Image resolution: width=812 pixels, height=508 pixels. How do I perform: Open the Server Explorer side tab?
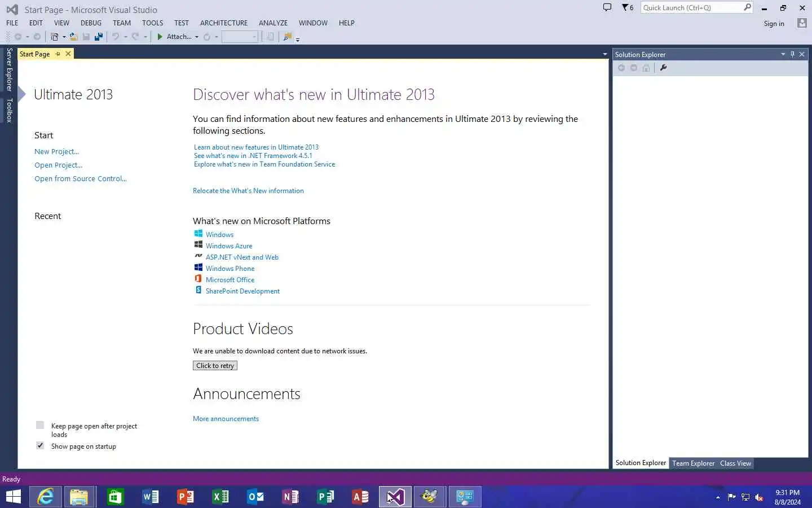(9, 69)
